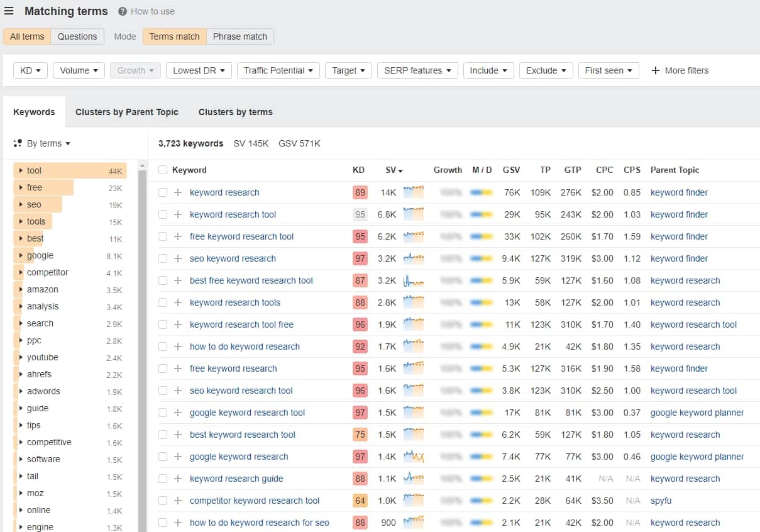760x532 pixels.
Task: Open the Volume filter dropdown
Action: (x=79, y=70)
